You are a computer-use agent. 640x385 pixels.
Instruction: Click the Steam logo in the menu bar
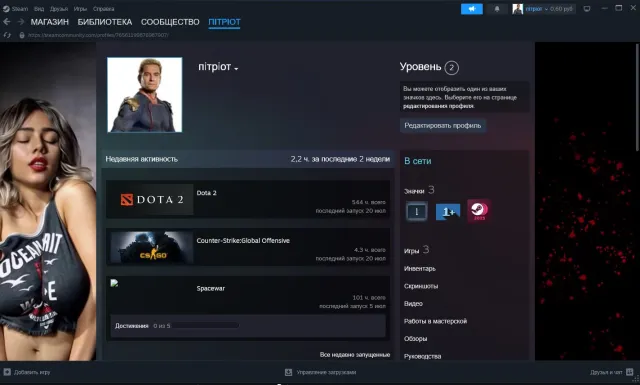pyautogui.click(x=6, y=9)
